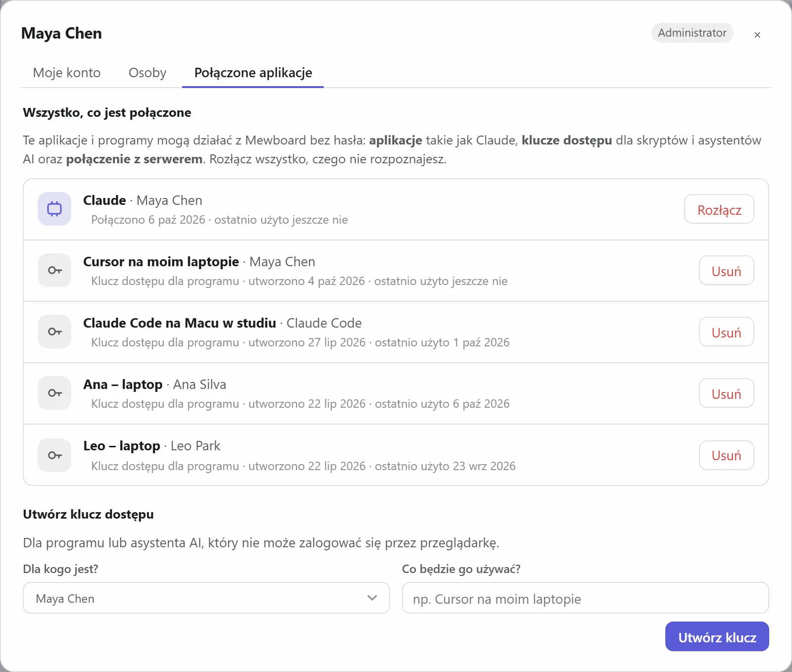
Task: Click key icon for Ana – laptop
Action: pyautogui.click(x=54, y=393)
